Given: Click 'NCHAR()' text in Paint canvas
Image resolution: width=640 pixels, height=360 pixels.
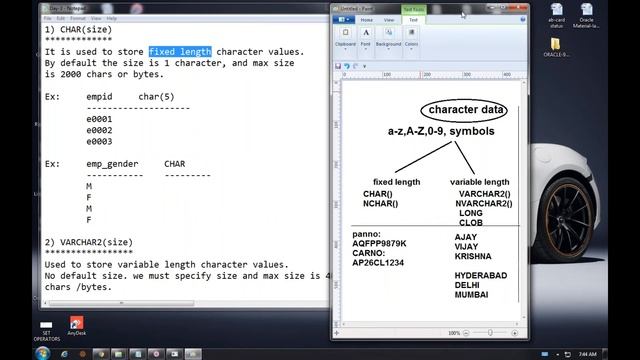Looking at the screenshot, I should pyautogui.click(x=380, y=203).
